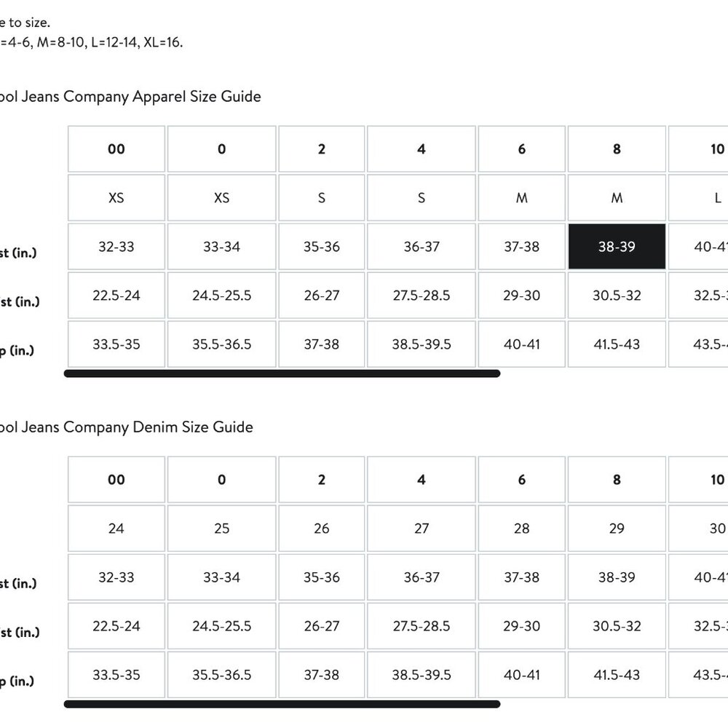
Task: Click the 22.5-24 waist cell in apparel guide
Action: coord(116,296)
